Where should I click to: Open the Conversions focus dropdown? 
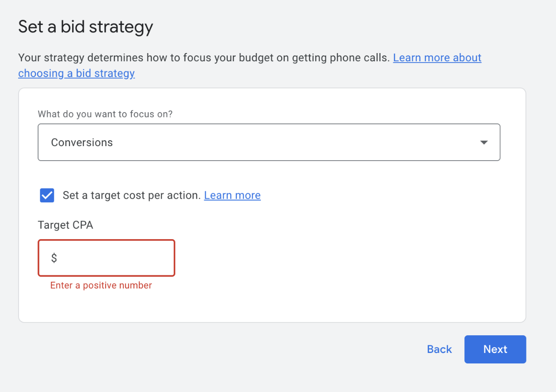(268, 142)
